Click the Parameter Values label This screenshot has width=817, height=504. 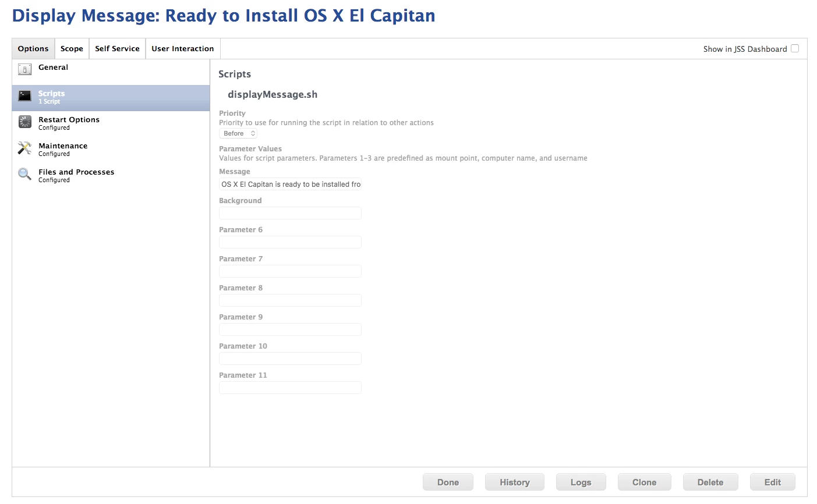[250, 149]
